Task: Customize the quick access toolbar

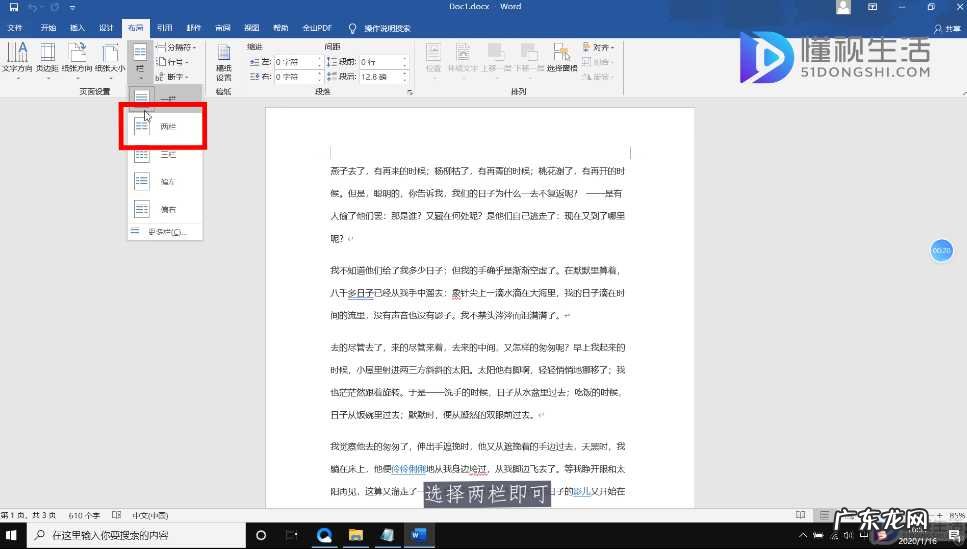Action: click(73, 7)
